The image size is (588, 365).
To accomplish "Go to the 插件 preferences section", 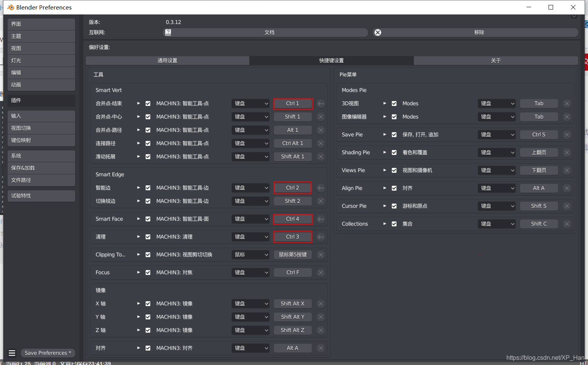I will (41, 100).
